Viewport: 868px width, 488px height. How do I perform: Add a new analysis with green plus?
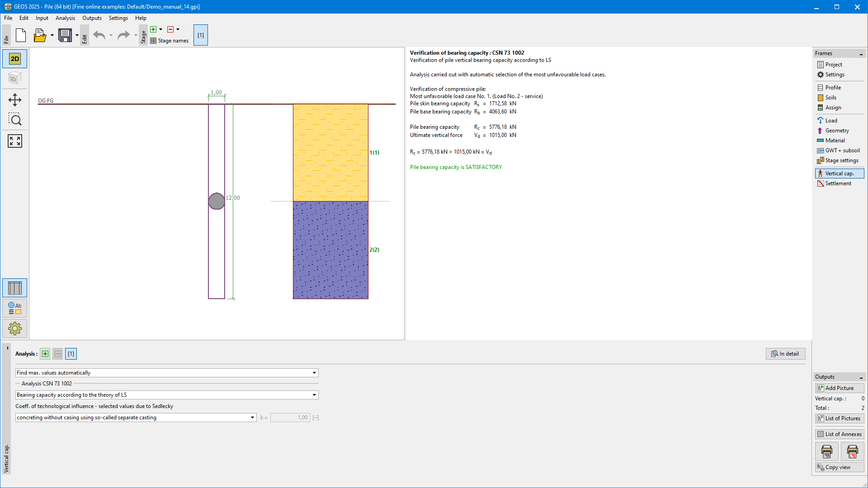pyautogui.click(x=45, y=354)
